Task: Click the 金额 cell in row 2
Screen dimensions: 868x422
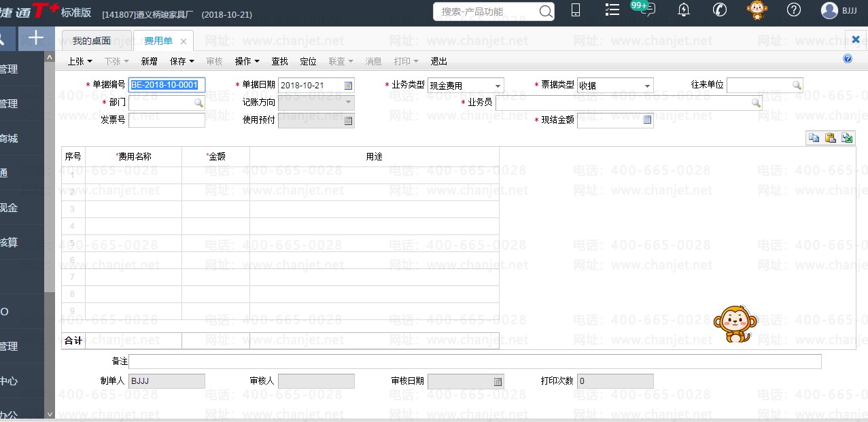Action: [216, 192]
